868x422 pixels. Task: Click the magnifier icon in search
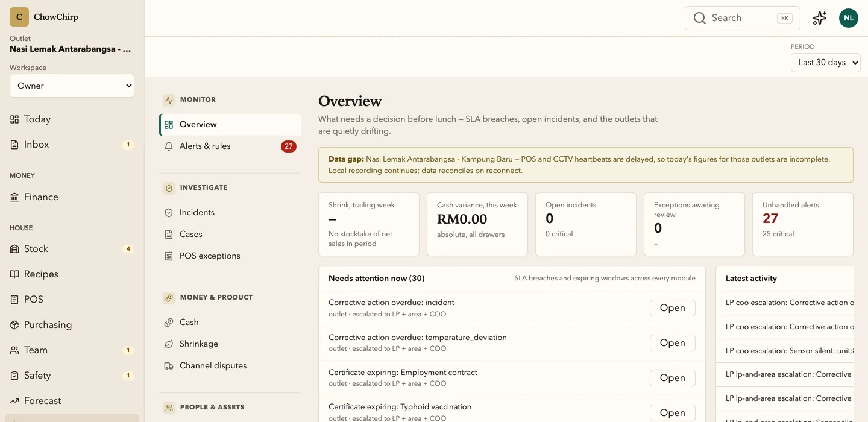point(700,18)
